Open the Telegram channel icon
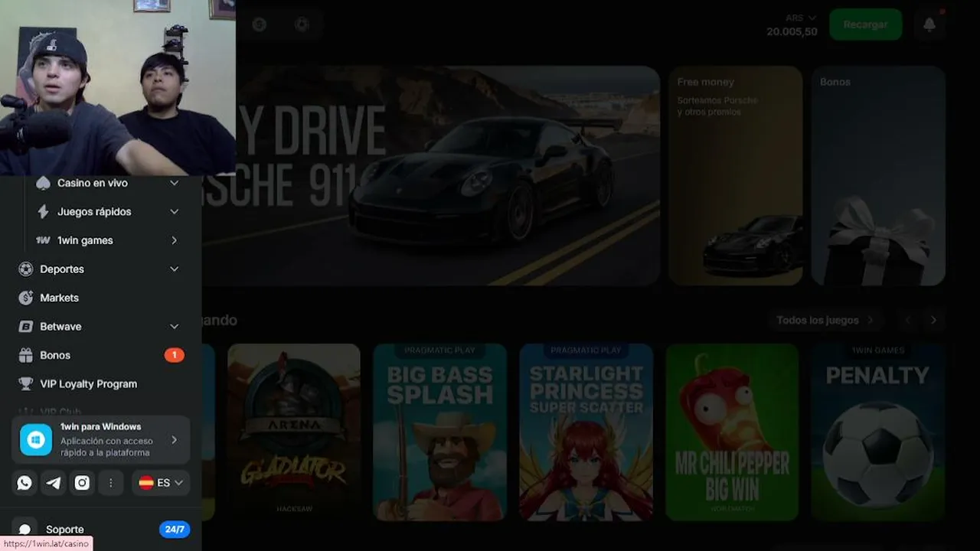The image size is (980, 551). tap(54, 483)
